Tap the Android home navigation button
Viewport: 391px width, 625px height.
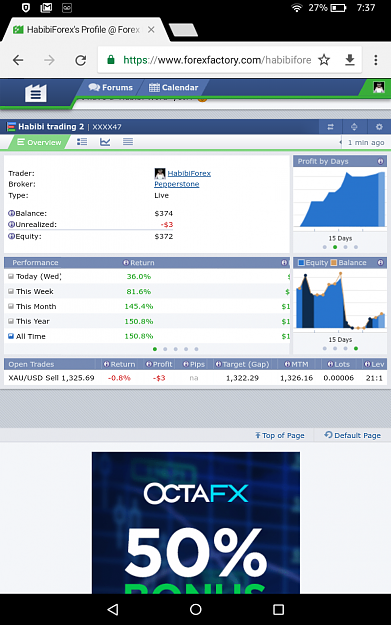pos(196,609)
